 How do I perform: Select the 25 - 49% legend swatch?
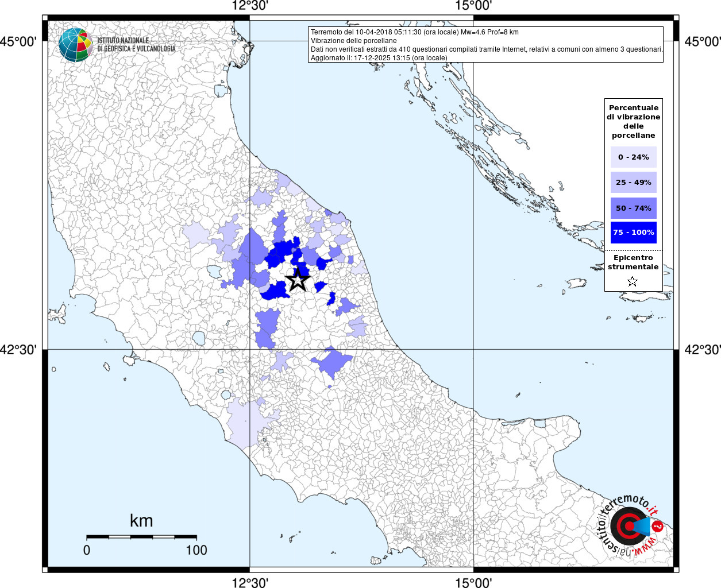pos(634,182)
